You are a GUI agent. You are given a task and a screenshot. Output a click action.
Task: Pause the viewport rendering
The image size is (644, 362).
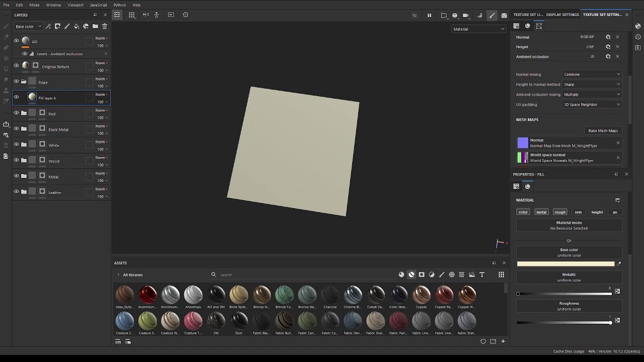click(429, 15)
